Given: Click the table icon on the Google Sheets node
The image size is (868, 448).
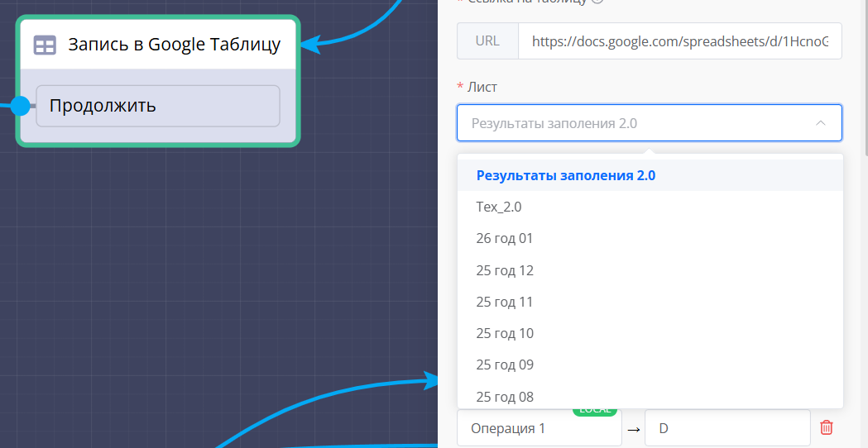Looking at the screenshot, I should pyautogui.click(x=45, y=45).
